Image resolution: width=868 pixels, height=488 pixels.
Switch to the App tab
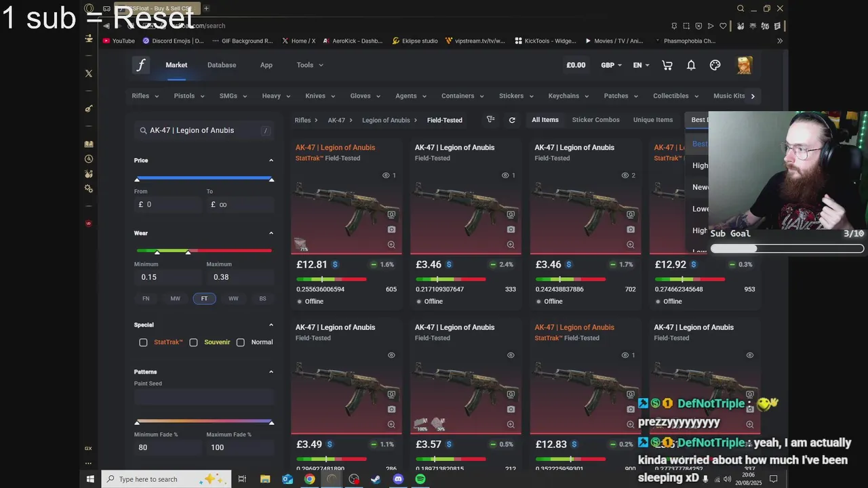click(x=267, y=65)
